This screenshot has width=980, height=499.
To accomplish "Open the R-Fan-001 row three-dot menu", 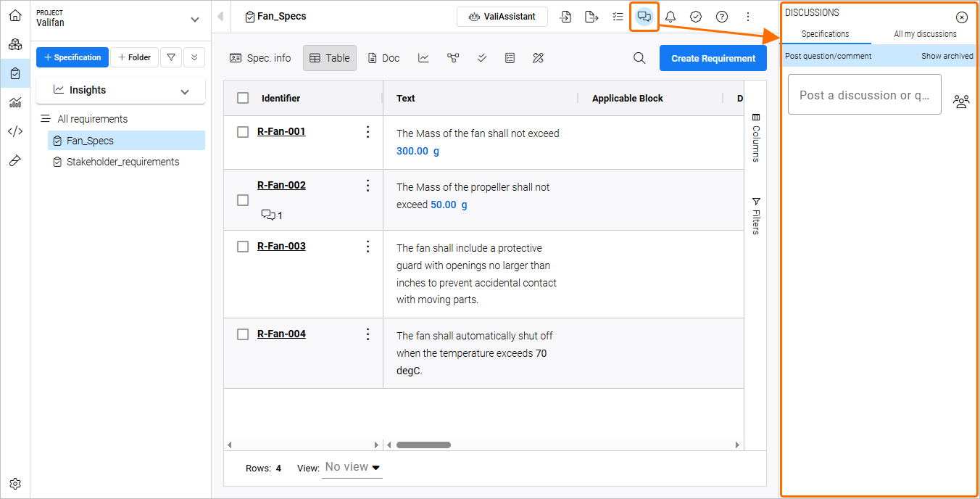I will coord(367,132).
